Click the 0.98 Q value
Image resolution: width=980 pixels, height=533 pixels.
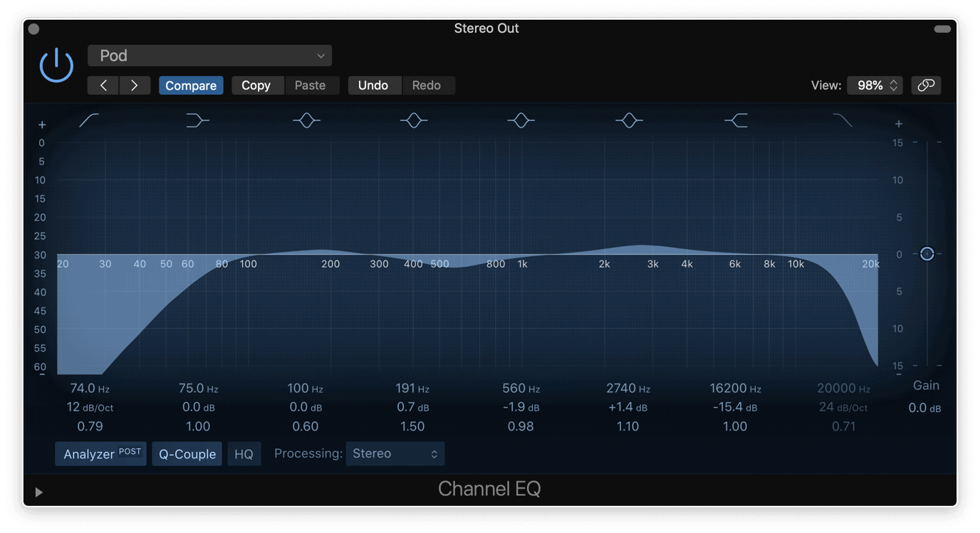pyautogui.click(x=521, y=426)
